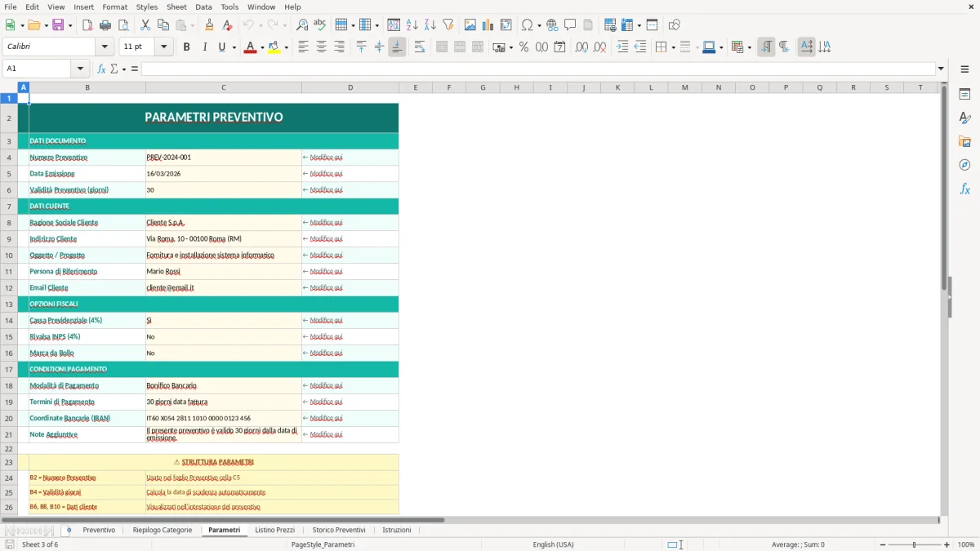Viewport: 980px width, 551px height.
Task: Click Increase Indent icon
Action: 622,47
